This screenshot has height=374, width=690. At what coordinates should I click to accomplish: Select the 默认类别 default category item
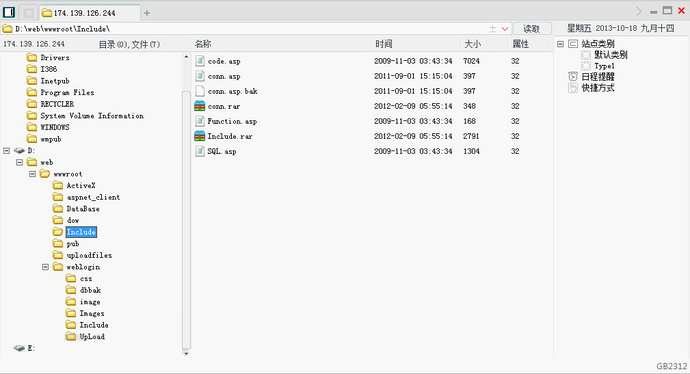610,55
